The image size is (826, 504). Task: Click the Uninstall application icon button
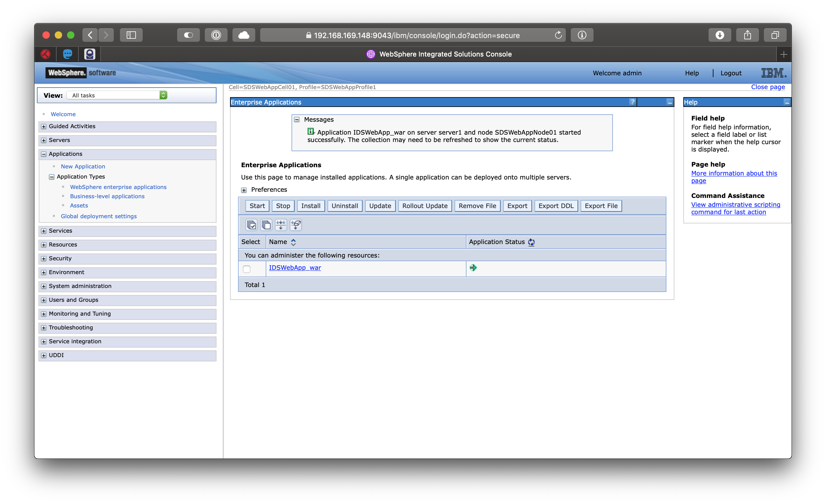(344, 206)
